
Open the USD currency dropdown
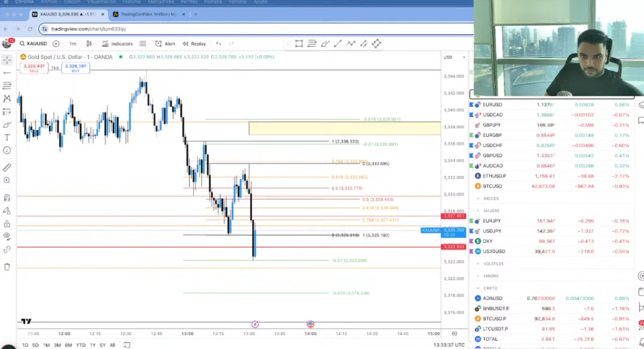click(454, 57)
